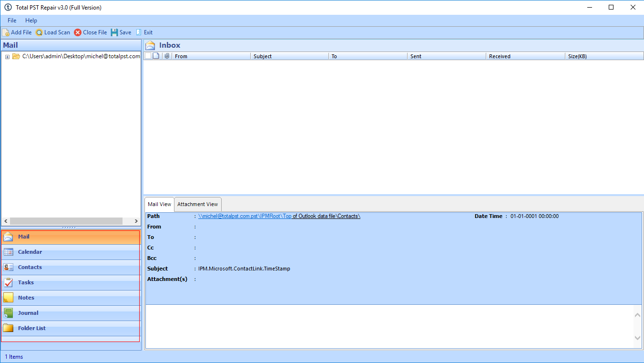644x363 pixels.
Task: Open the Notes section in the sidebar
Action: 26,298
